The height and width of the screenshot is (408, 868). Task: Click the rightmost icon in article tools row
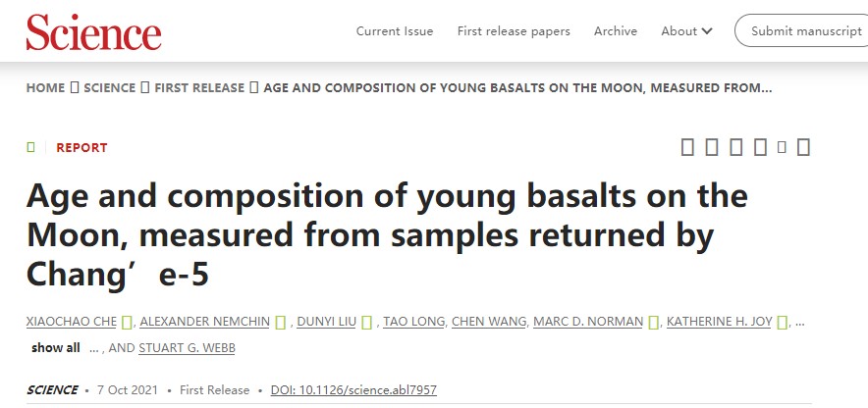pos(803,147)
